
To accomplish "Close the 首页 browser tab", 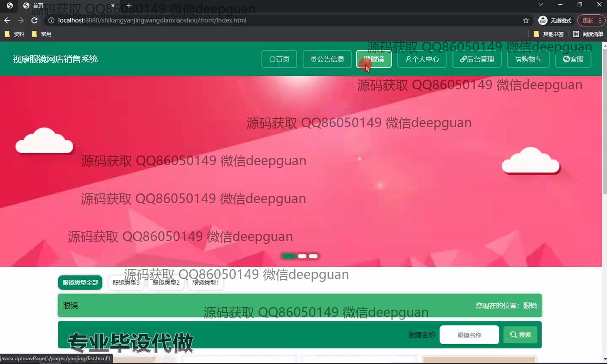I will coord(113,5).
